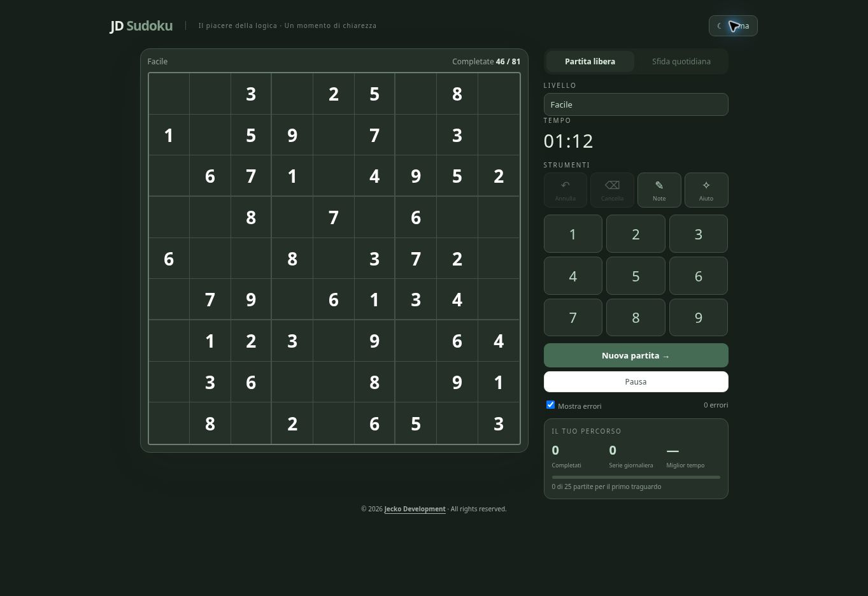Select the 4 in the third grid row
Screen dimensions: 868x596
374,176
